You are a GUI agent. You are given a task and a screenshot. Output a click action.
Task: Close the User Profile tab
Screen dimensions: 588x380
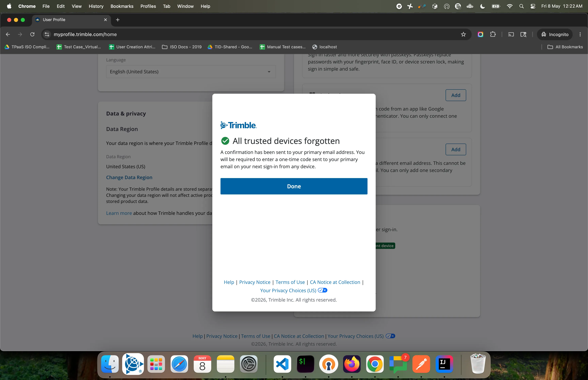[105, 20]
